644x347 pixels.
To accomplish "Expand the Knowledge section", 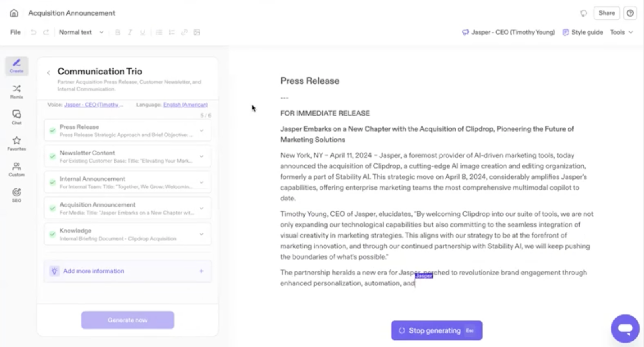I will pos(201,234).
